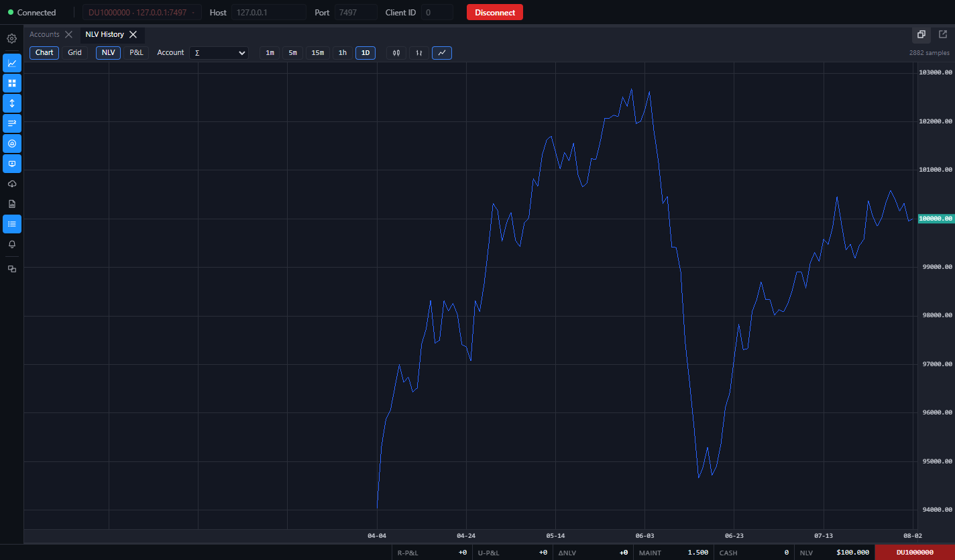
Task: Click the cloud download sidebar icon
Action: pos(12,184)
